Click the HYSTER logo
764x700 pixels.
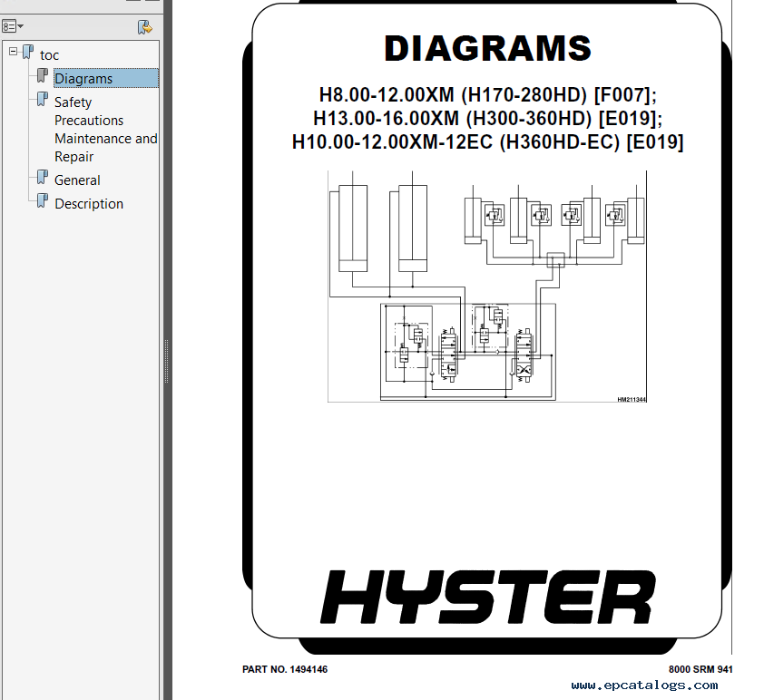coord(488,597)
